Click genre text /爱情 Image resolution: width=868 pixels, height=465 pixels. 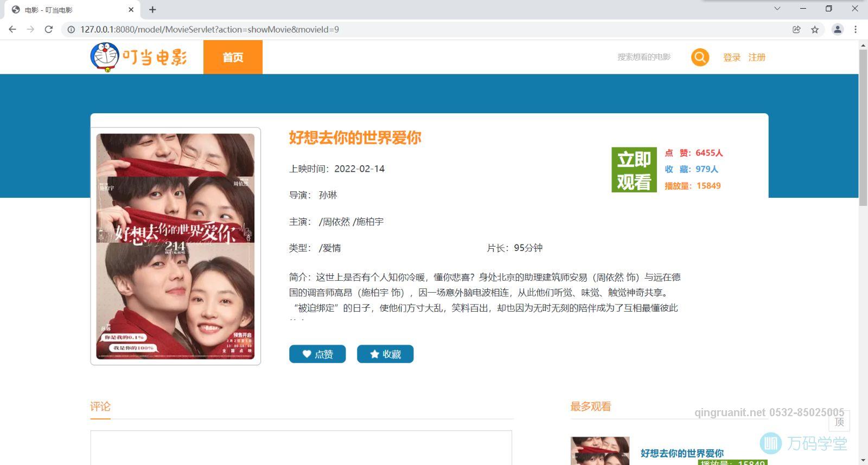pyautogui.click(x=330, y=248)
